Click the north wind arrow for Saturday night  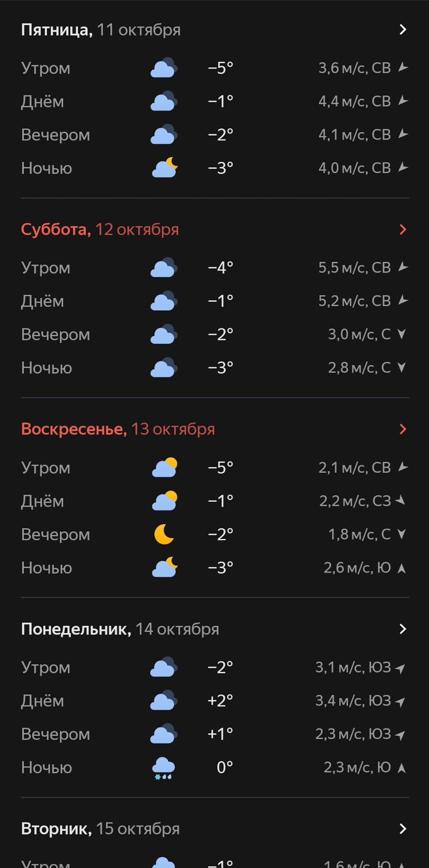point(401,368)
